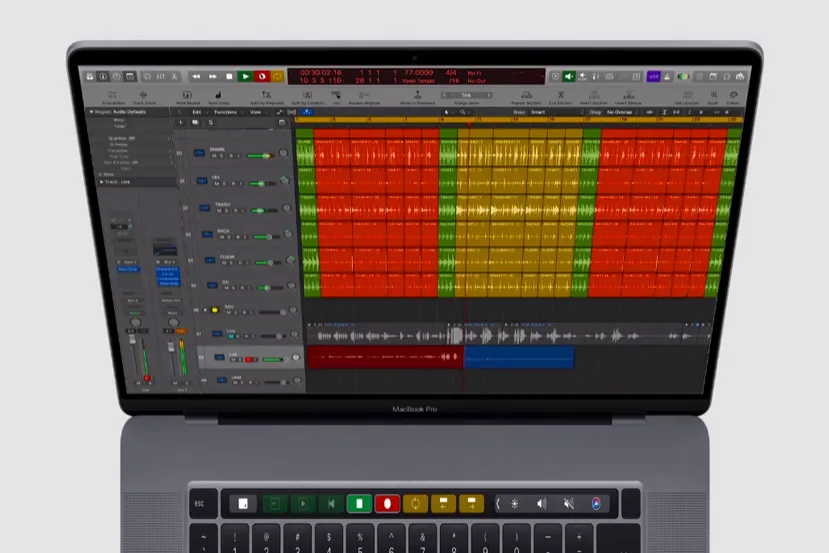Toggle the green speaker button in the control bar

click(x=569, y=77)
